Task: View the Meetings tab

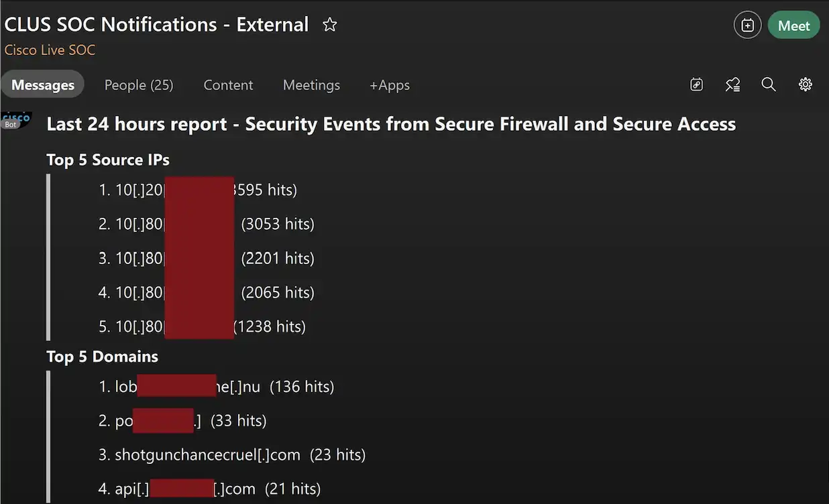Action: pos(311,85)
